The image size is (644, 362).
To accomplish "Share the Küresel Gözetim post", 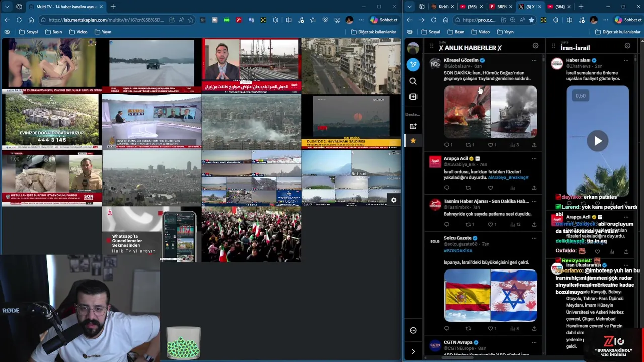I will pyautogui.click(x=534, y=145).
